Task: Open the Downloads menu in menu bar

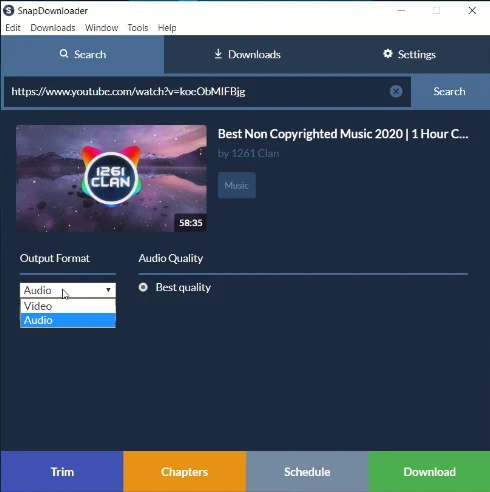Action: [53, 28]
